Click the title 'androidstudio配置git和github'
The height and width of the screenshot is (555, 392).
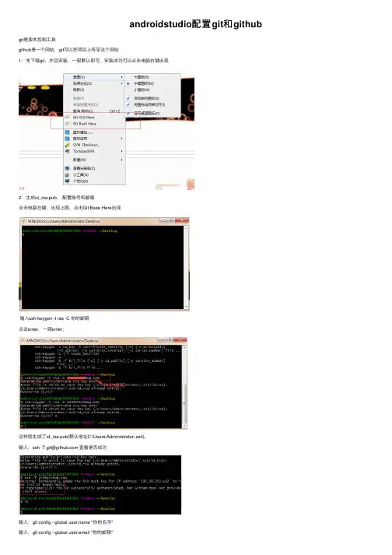click(196, 24)
